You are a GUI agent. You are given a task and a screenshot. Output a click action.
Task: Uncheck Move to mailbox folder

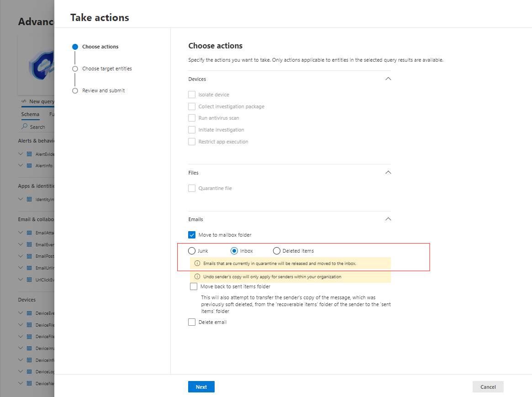[192, 235]
